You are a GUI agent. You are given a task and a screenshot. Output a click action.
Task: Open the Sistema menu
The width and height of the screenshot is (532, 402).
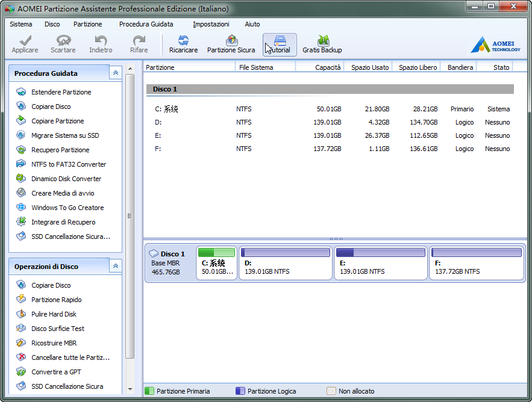tap(21, 24)
